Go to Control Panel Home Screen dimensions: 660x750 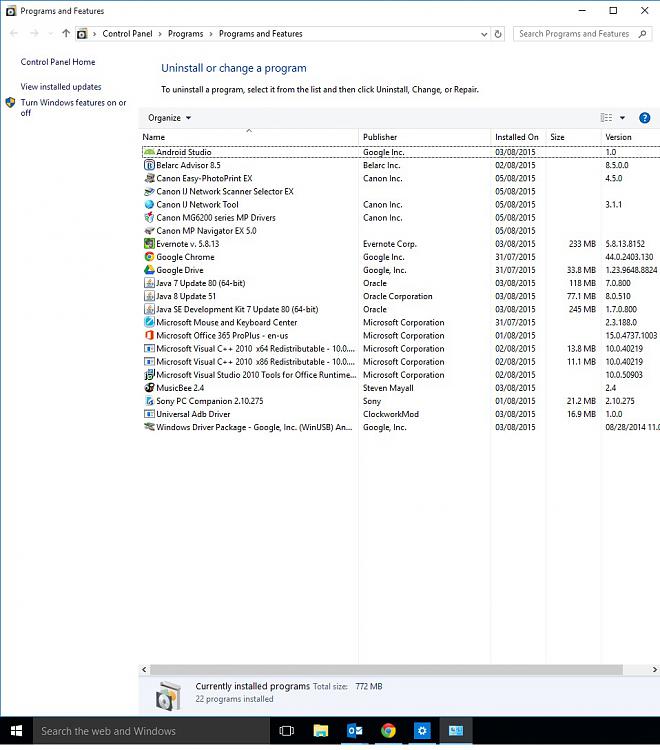(x=58, y=62)
